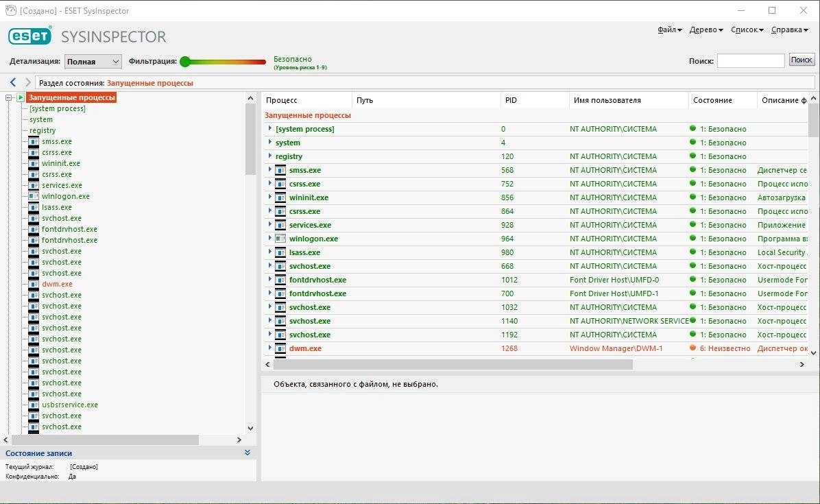
Task: Sort by the Состояние column header
Action: click(x=723, y=100)
